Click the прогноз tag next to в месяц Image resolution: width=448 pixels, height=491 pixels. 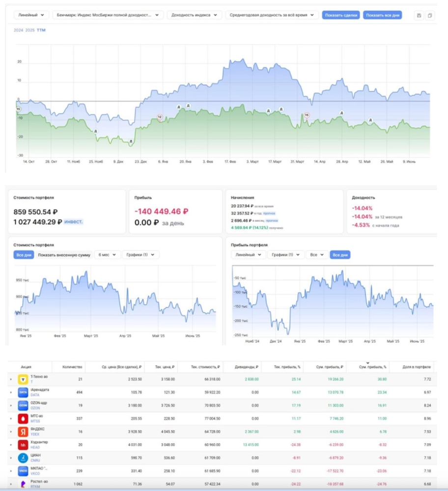[272, 221]
